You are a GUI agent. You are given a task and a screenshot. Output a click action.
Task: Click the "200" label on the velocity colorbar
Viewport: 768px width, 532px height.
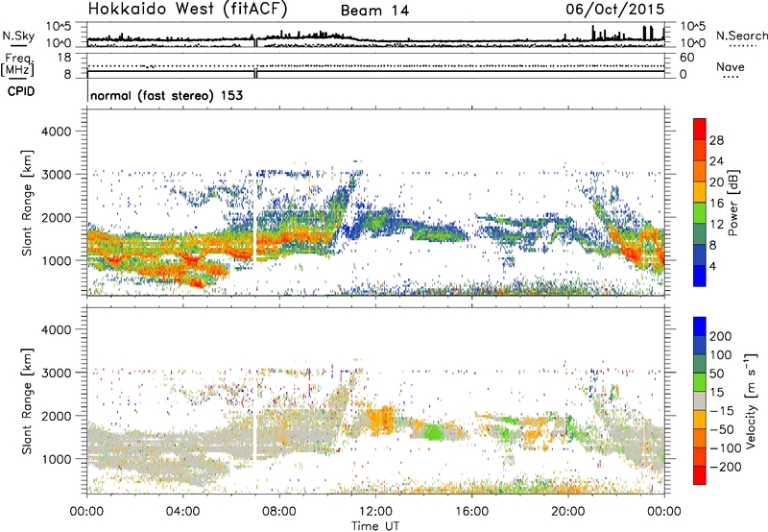pyautogui.click(x=721, y=336)
